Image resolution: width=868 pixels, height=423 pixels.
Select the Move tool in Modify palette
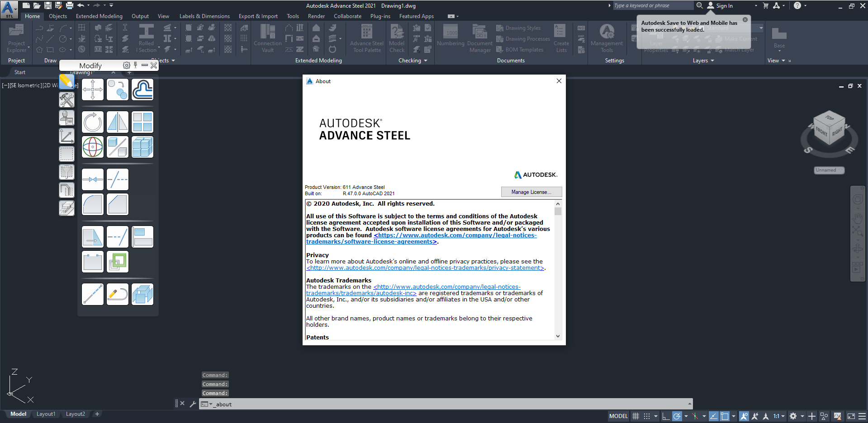[x=93, y=89]
